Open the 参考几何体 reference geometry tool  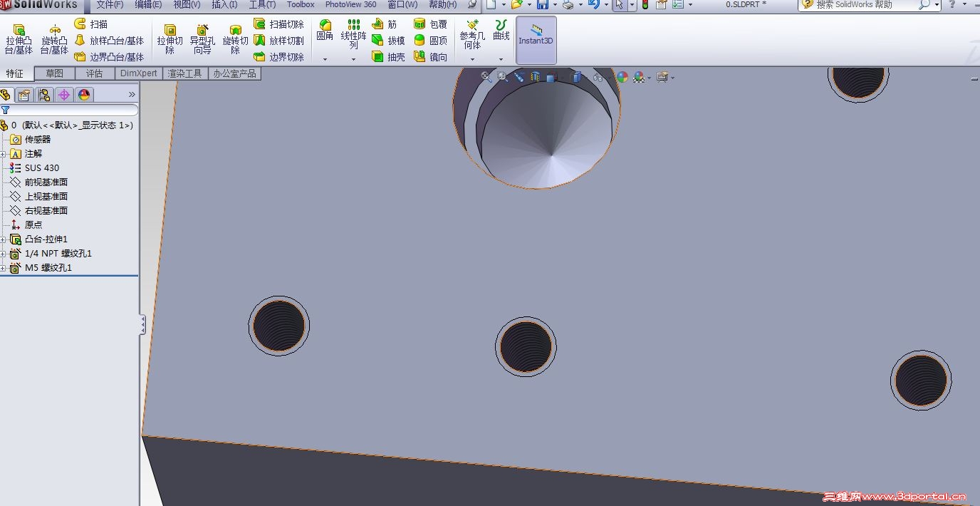pos(471,35)
